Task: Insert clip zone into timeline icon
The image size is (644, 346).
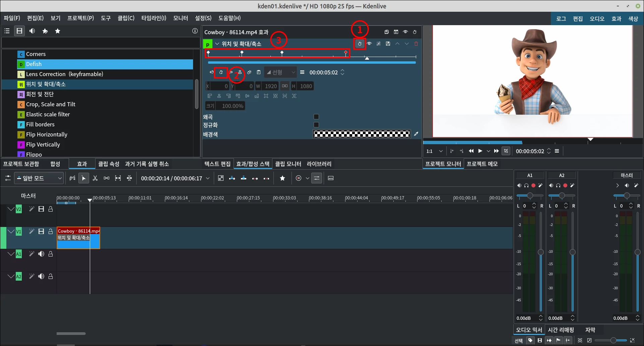Action: tap(232, 178)
